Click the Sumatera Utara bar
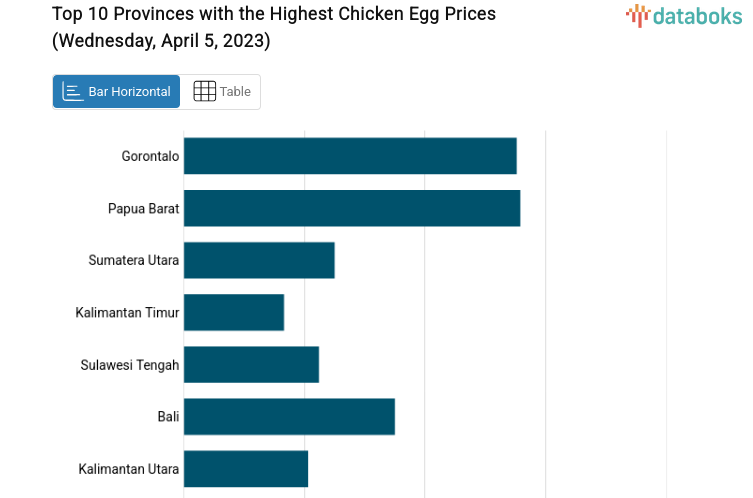Viewport: 753px width, 498px height. click(x=259, y=260)
